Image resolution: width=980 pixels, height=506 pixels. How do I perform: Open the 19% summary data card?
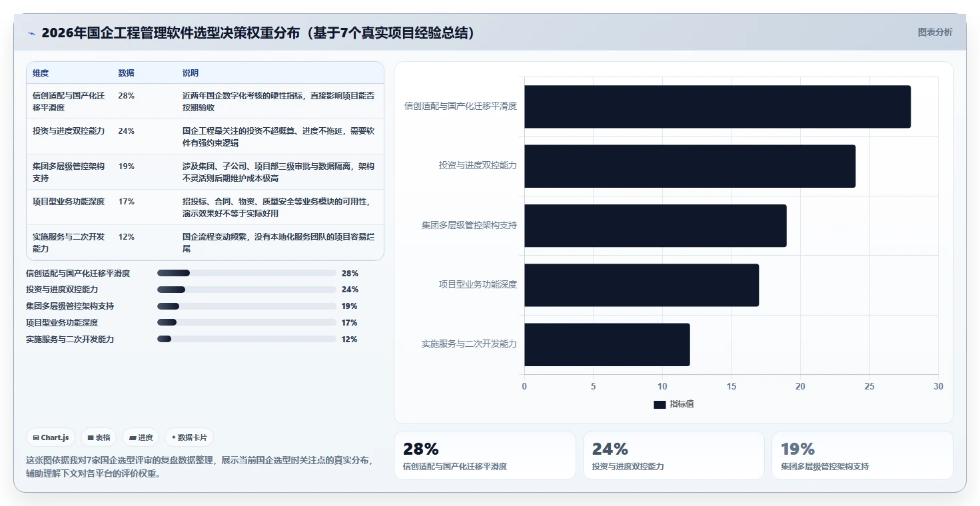(862, 455)
